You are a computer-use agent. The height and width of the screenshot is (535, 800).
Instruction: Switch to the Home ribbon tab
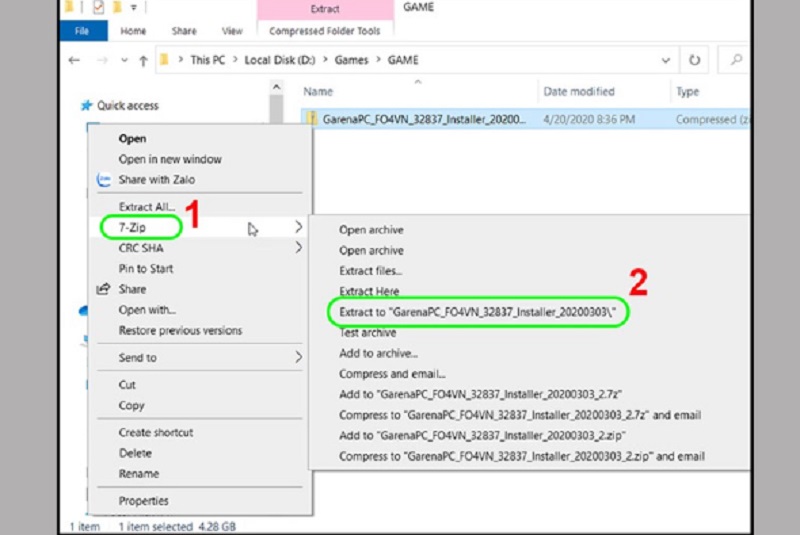point(133,31)
